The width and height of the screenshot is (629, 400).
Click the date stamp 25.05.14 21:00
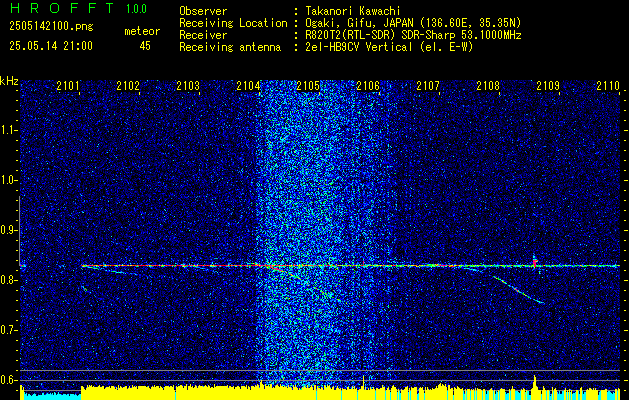tap(51, 46)
